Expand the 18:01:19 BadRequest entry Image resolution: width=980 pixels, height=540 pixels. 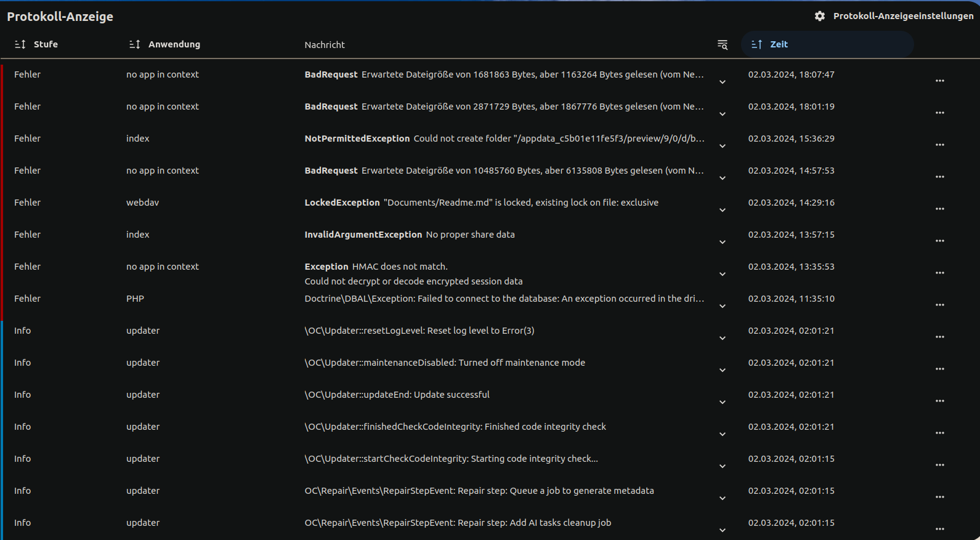click(x=723, y=114)
